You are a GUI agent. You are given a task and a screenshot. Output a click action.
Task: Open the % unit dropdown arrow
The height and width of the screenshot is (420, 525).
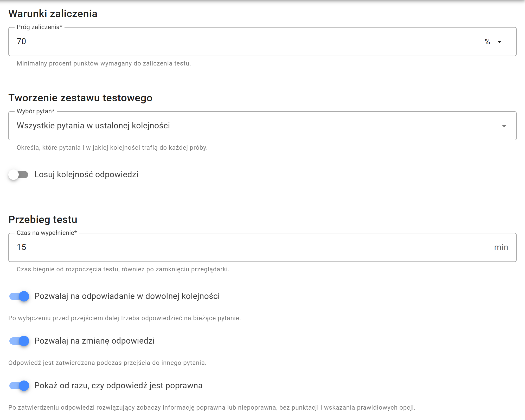click(x=499, y=42)
